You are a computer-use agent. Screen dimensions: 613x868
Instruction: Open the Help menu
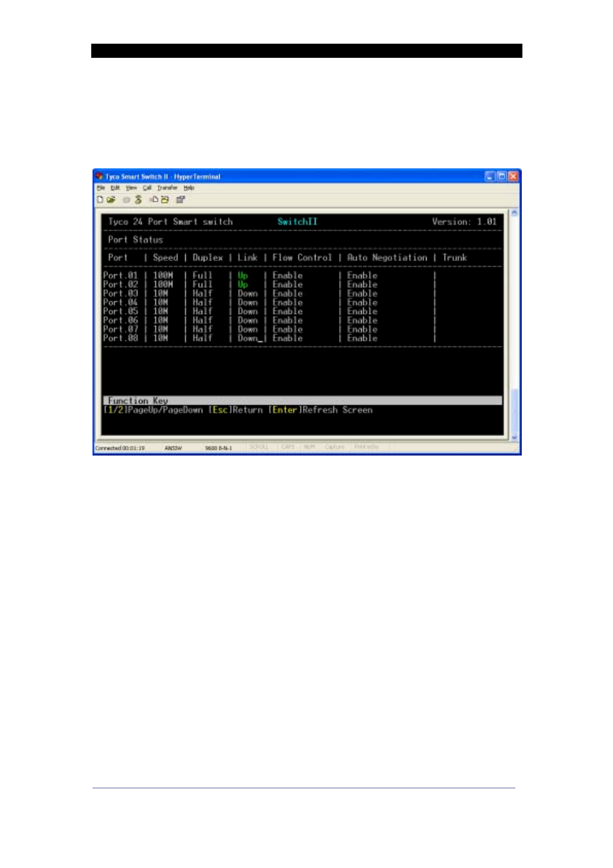189,188
